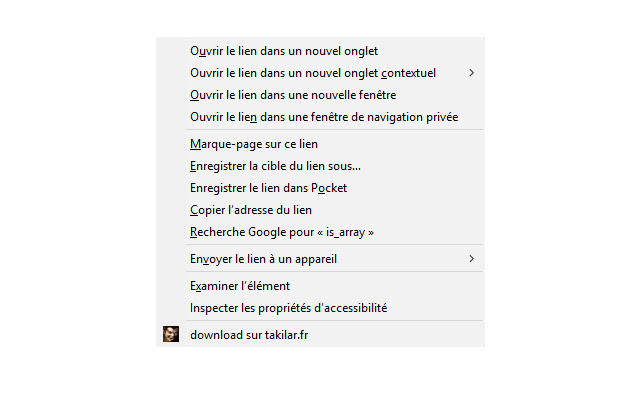Select Inspecter les propriétés d'accessibilité
Screen dimensions: 640x400
288,308
